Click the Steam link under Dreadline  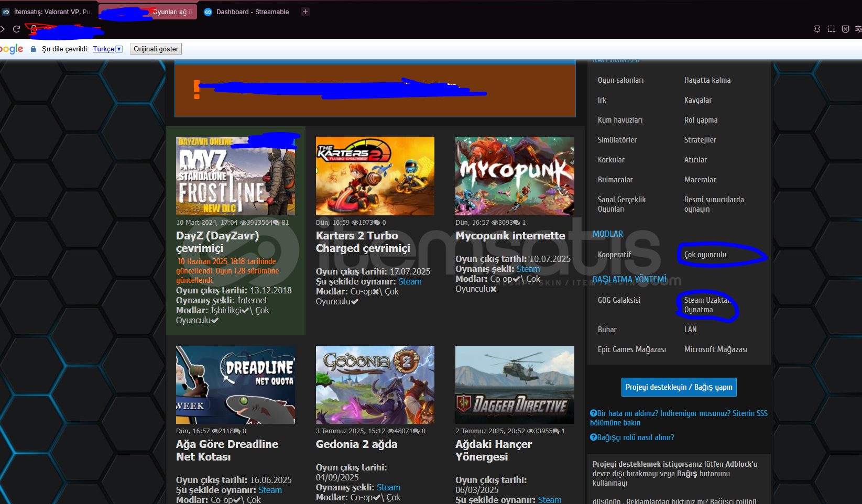coord(270,490)
